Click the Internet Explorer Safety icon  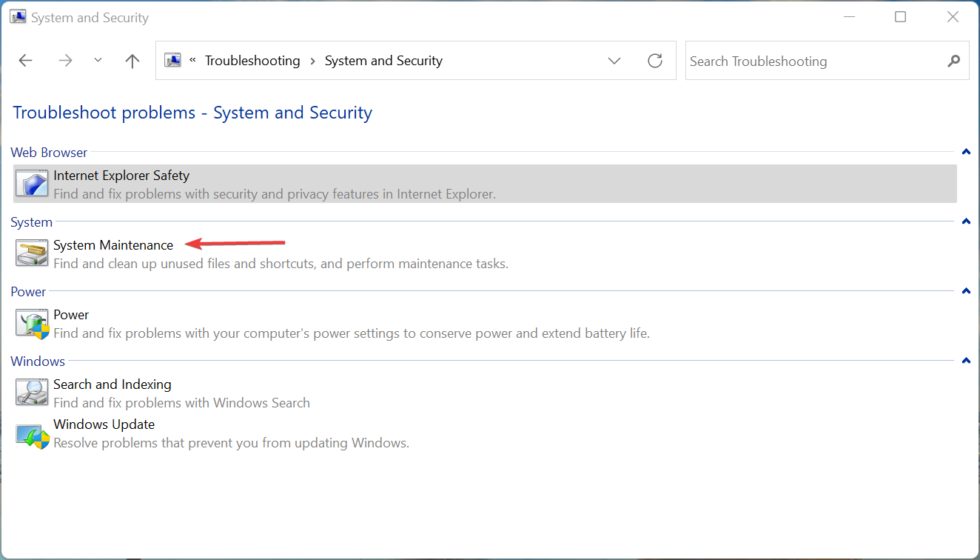32,184
